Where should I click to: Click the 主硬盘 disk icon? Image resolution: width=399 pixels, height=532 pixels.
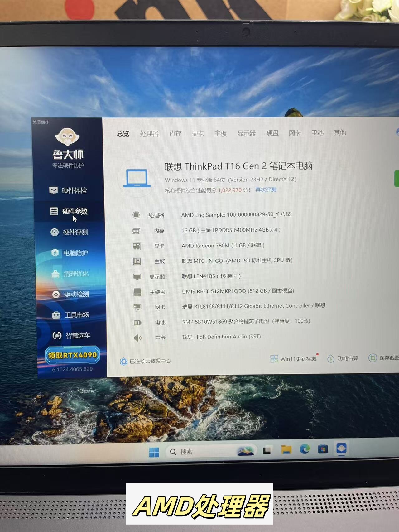click(x=137, y=292)
